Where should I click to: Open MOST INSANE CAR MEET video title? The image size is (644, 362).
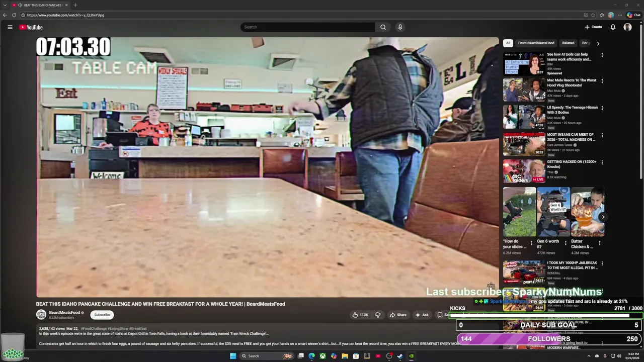click(x=571, y=137)
